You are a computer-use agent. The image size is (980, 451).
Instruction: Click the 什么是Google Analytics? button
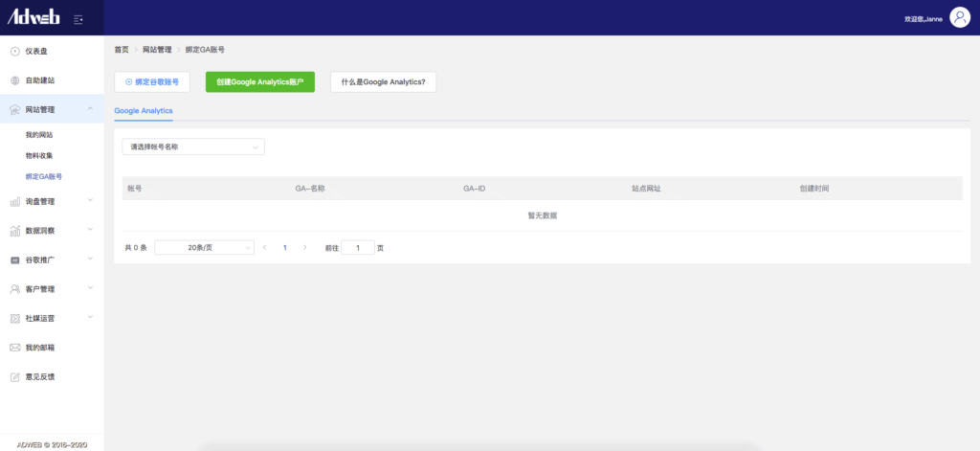click(383, 82)
